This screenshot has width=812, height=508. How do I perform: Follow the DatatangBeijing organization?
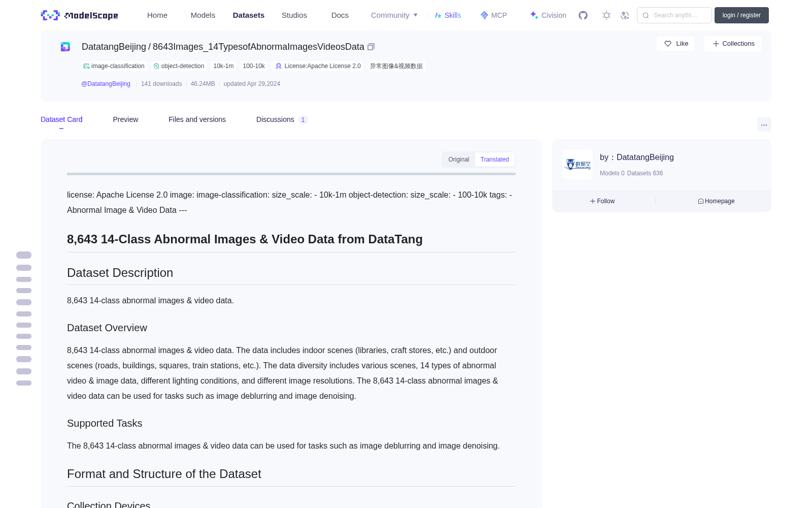[602, 201]
